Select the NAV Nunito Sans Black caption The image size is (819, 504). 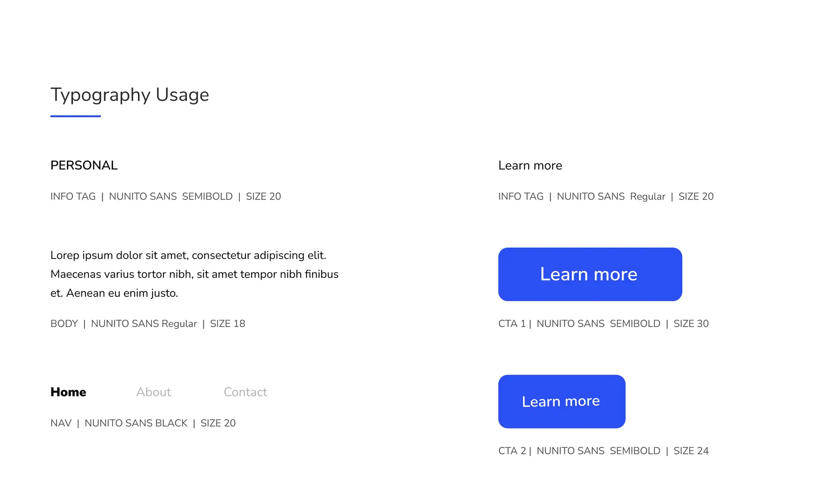(x=143, y=423)
